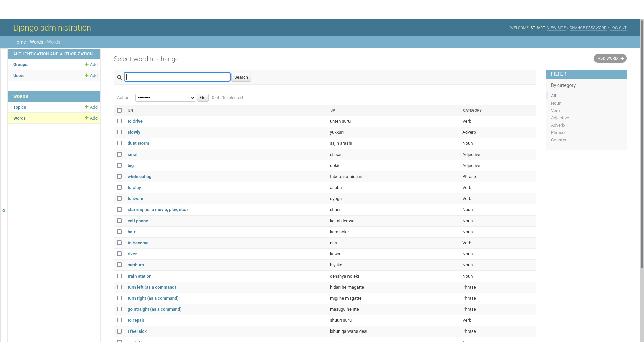Select the 'I feel sick' row checkbox
644x362 pixels.
pyautogui.click(x=119, y=331)
